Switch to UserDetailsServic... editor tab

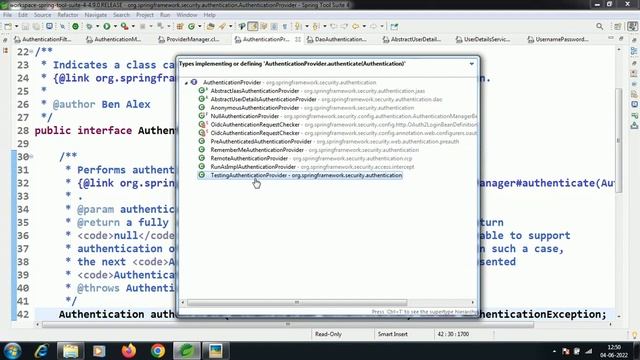(x=483, y=40)
